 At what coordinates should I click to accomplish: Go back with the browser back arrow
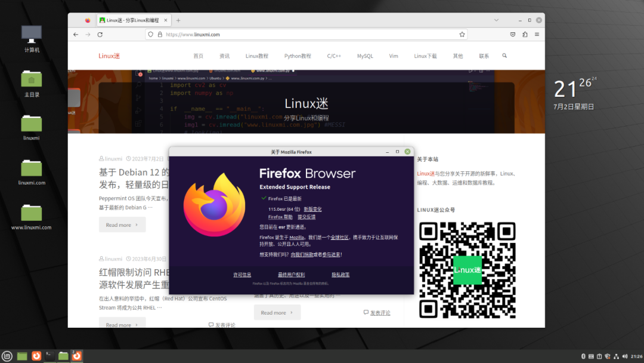coord(76,35)
